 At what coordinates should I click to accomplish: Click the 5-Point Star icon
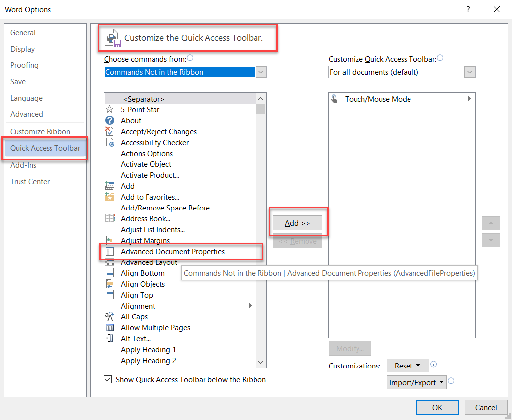point(110,109)
